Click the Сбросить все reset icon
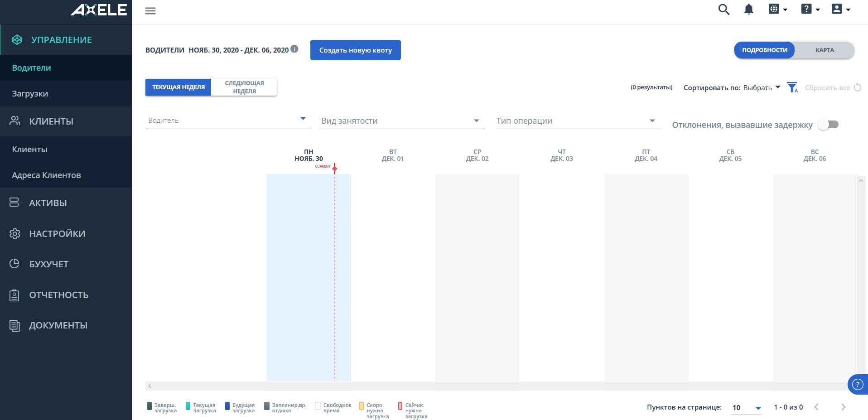The height and width of the screenshot is (420, 868). (858, 87)
